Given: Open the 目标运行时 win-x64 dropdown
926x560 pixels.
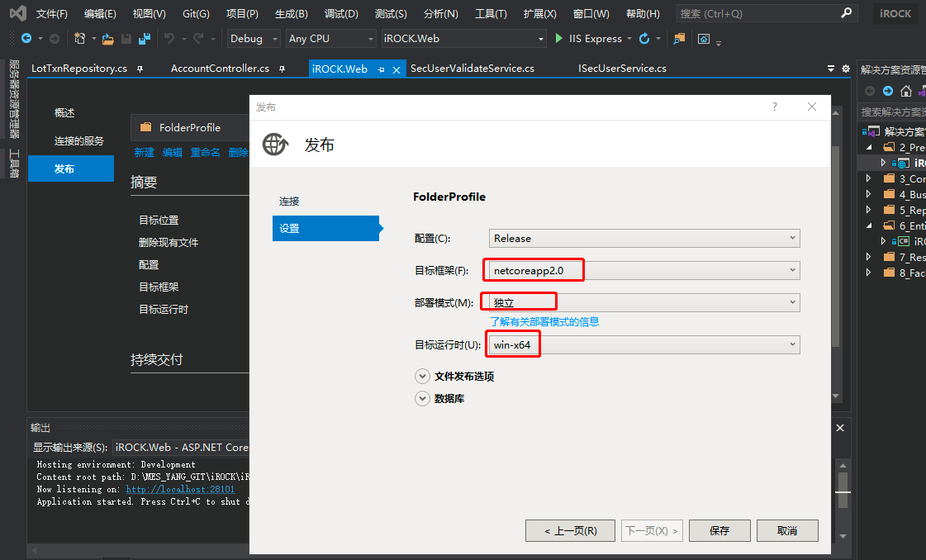Looking at the screenshot, I should (644, 344).
